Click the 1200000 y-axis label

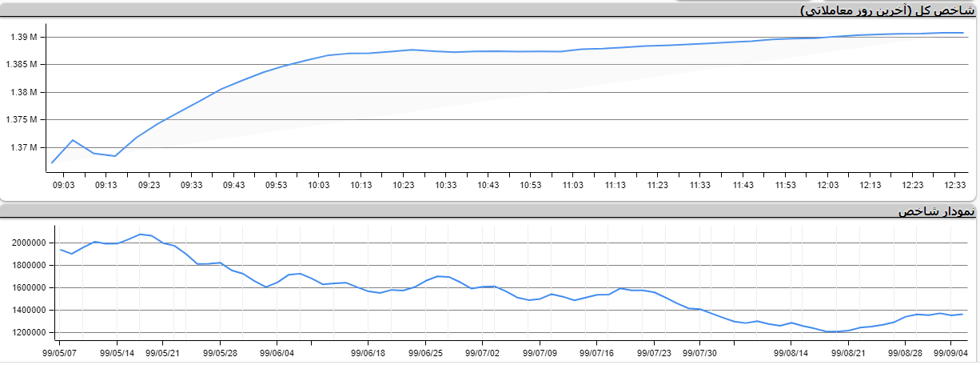click(29, 333)
